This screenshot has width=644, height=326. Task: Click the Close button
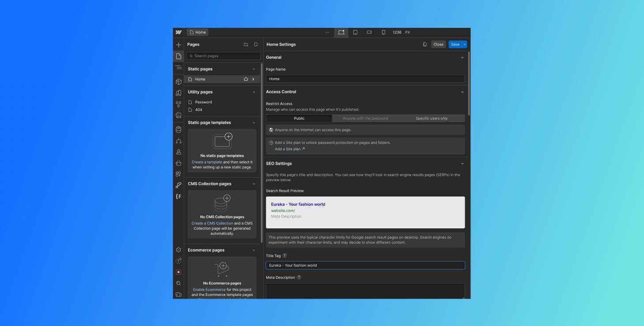click(x=438, y=44)
